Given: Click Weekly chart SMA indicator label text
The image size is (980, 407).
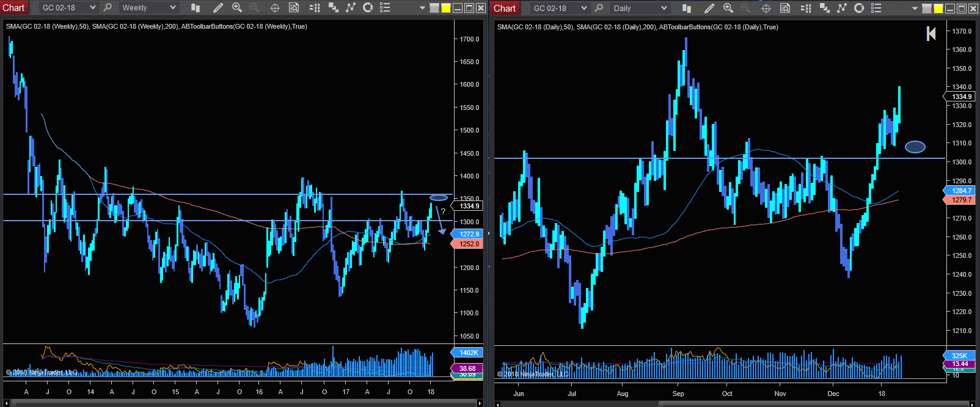Looking at the screenshot, I should point(156,26).
